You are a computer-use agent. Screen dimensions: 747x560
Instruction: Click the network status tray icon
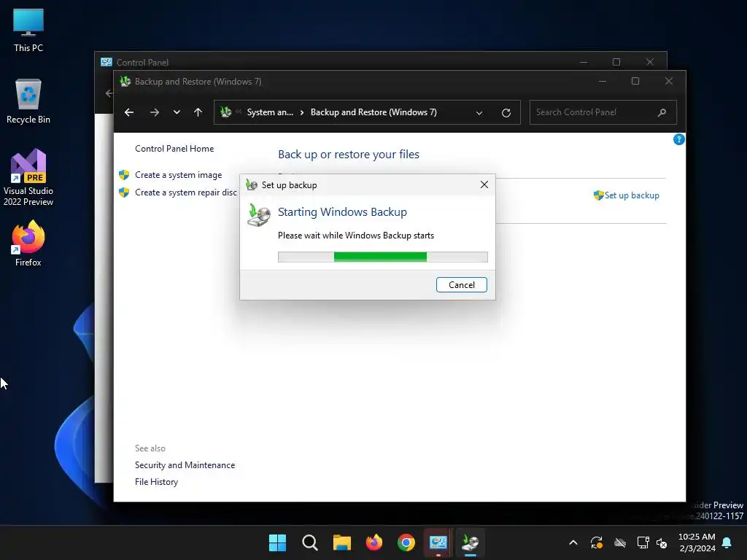(x=643, y=542)
